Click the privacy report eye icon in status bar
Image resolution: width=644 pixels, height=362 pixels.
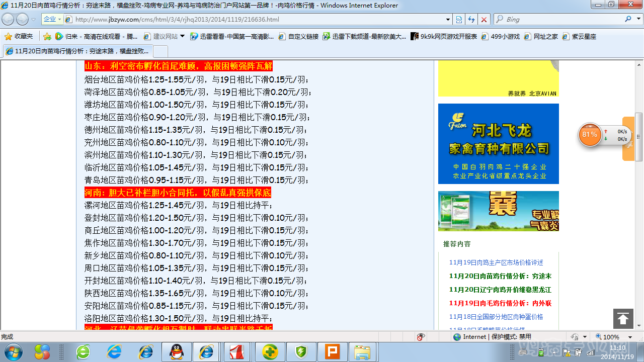421,337
